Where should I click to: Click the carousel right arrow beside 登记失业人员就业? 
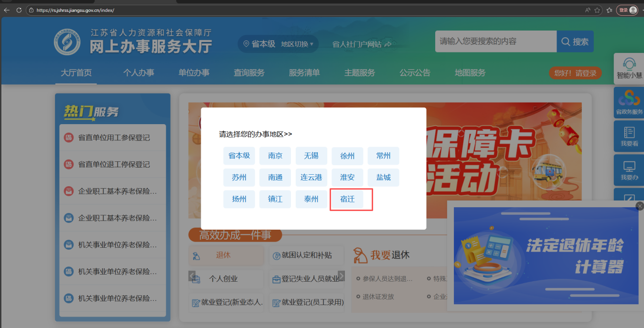[x=341, y=276]
